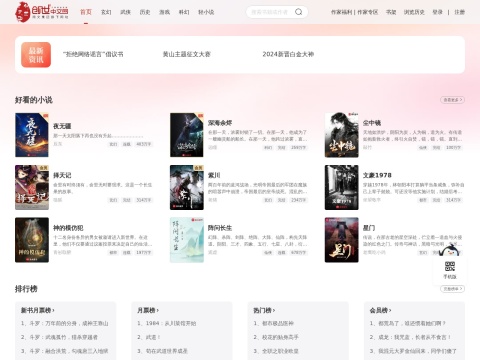Open the 玄幻 category tab
The width and height of the screenshot is (480, 360).
tap(106, 12)
